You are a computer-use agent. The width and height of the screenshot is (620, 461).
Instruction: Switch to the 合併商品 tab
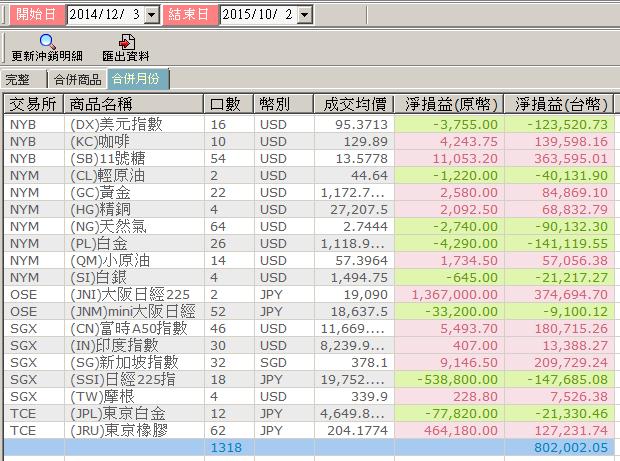tap(78, 79)
